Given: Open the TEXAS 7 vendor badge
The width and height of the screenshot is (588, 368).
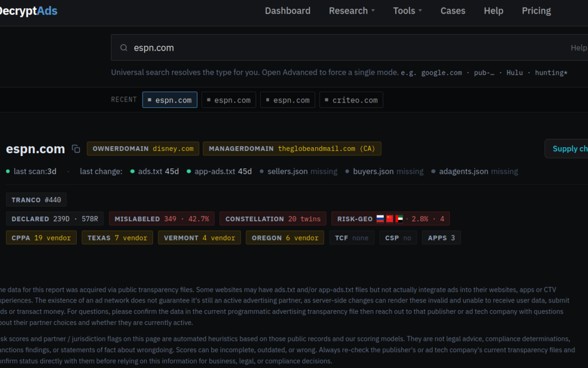Looking at the screenshot, I should [117, 238].
